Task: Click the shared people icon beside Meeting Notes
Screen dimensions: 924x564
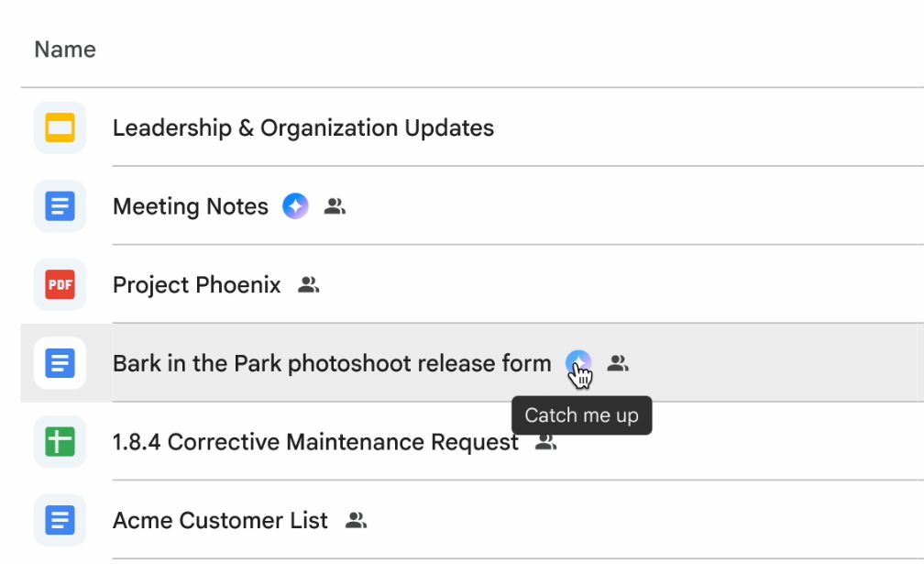Action: tap(335, 205)
